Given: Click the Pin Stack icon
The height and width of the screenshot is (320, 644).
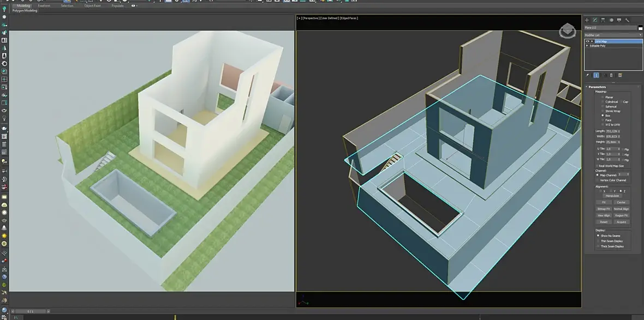Looking at the screenshot, I should (x=587, y=75).
